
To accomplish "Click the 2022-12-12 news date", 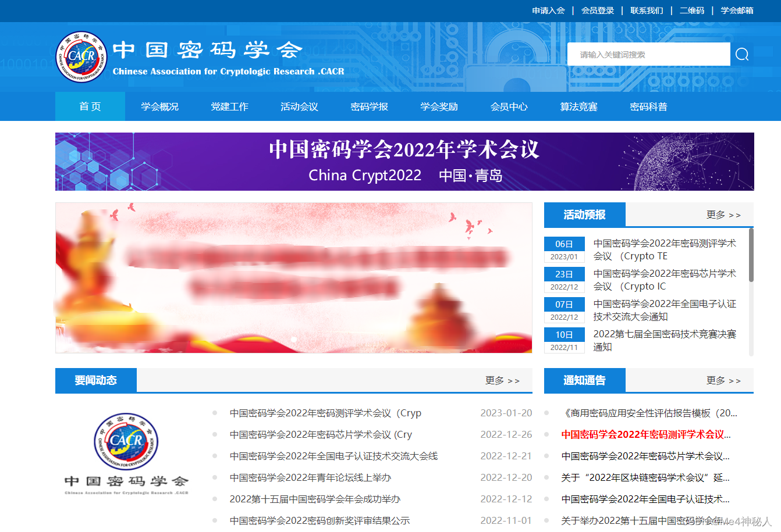I will click(506, 499).
